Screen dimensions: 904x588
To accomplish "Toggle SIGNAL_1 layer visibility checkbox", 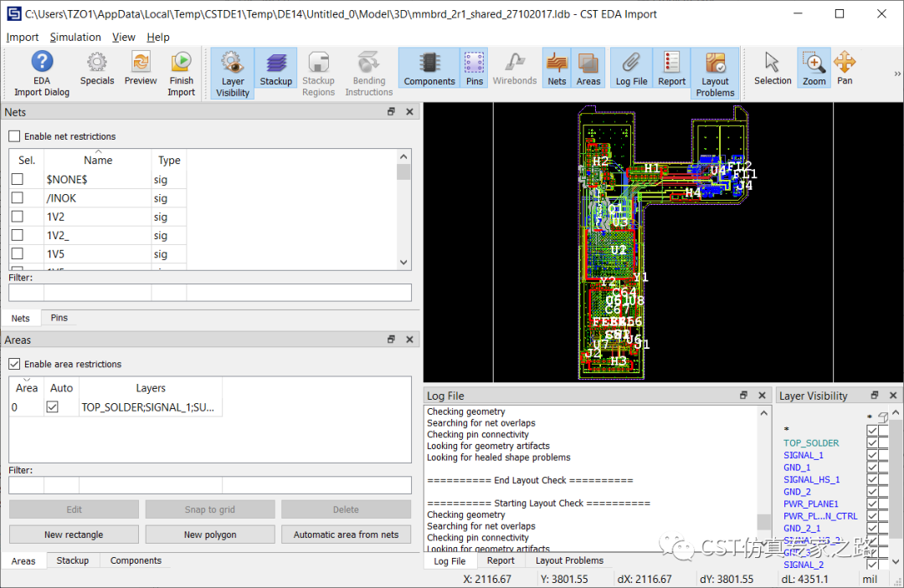I will point(871,455).
